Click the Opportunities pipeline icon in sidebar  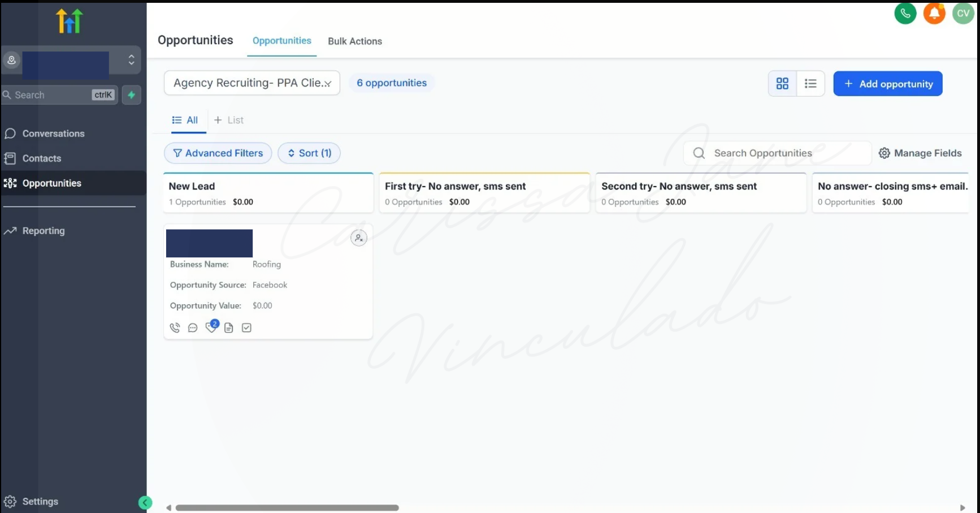coord(10,183)
